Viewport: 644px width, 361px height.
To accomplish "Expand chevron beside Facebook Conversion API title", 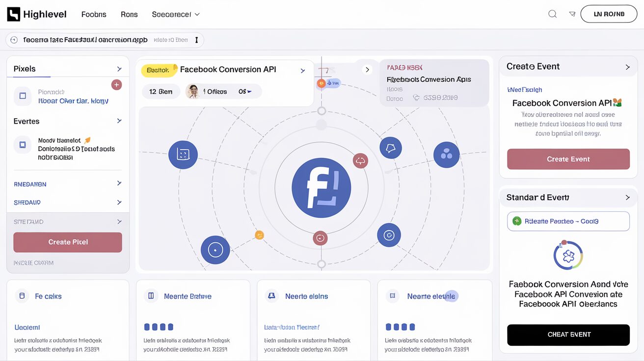I will click(x=302, y=71).
